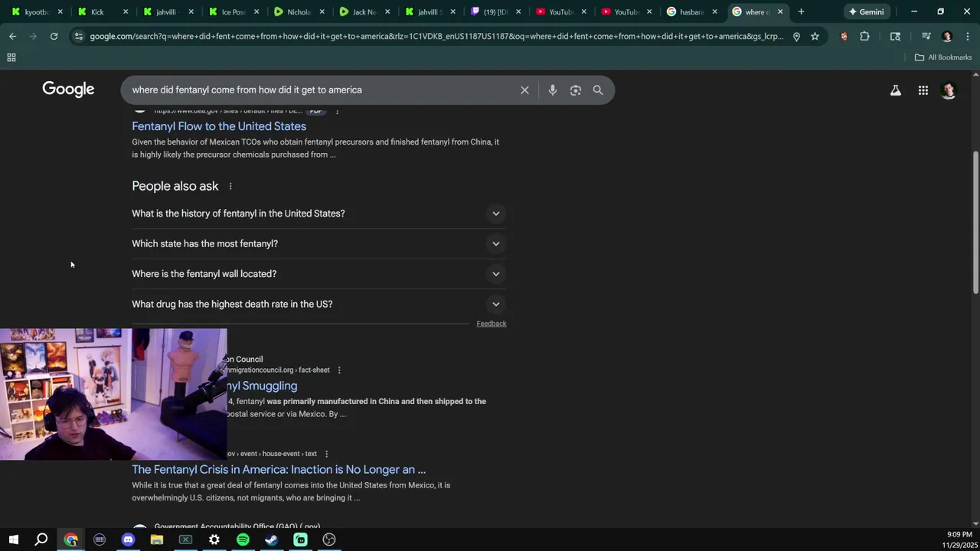980x551 pixels.
Task: Open Steam from the taskbar
Action: 271,540
